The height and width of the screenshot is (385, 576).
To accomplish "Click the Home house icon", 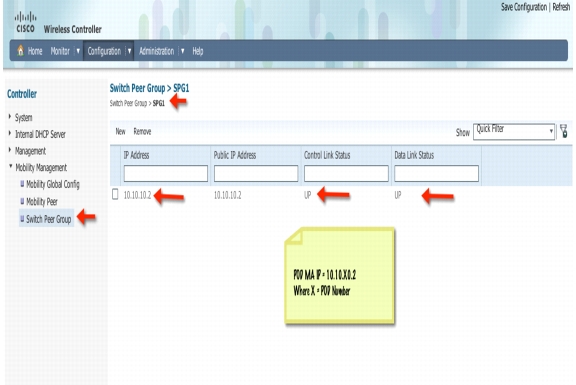I will [21, 50].
